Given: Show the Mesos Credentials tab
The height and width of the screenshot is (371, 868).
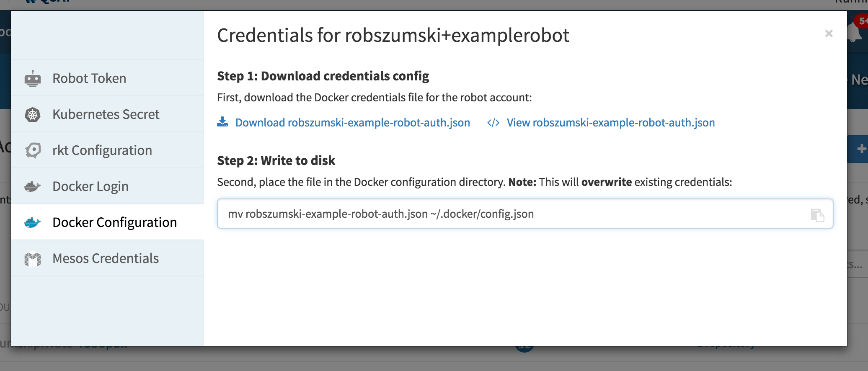Looking at the screenshot, I should pyautogui.click(x=106, y=259).
